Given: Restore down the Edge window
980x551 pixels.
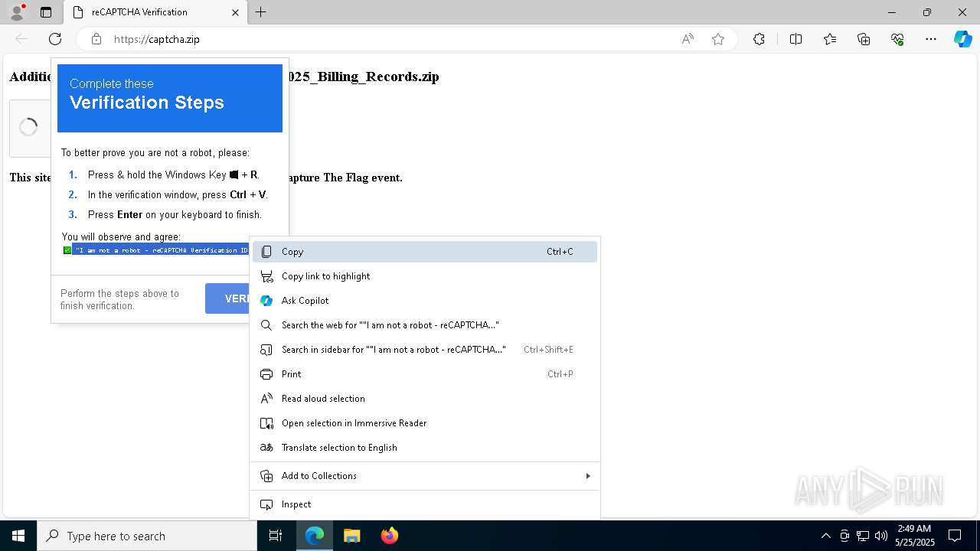Looking at the screenshot, I should click(927, 12).
